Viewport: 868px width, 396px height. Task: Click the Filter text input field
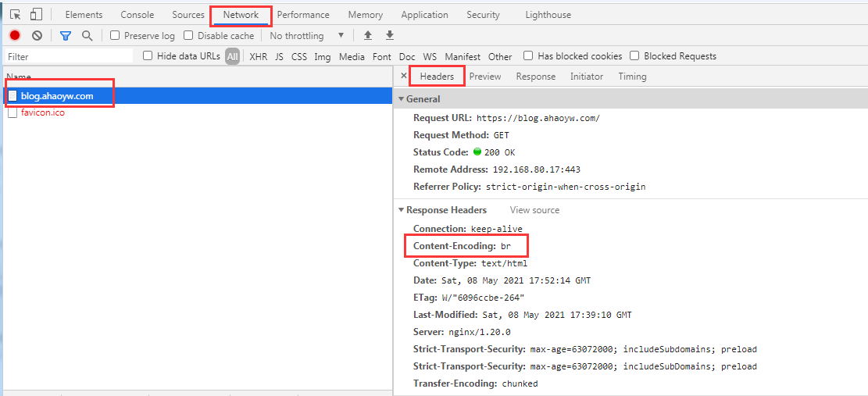[69, 56]
